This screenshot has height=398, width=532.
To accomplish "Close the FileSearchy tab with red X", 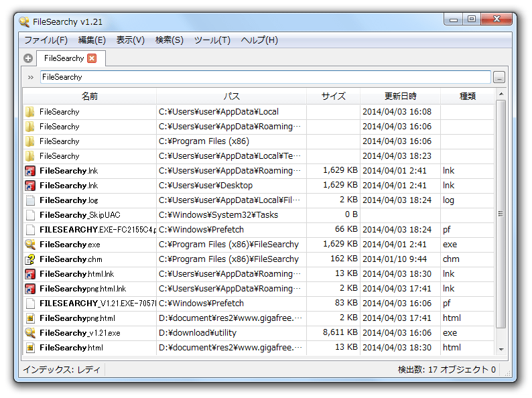I will [92, 58].
